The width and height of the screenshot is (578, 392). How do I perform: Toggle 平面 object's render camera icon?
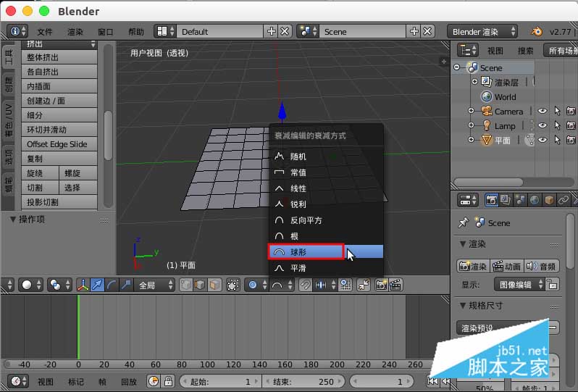pos(571,141)
